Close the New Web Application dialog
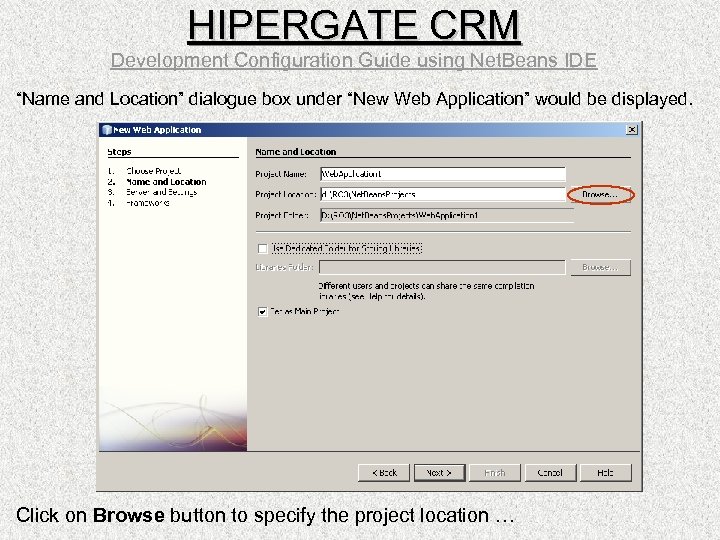Screen dimensions: 720x540 coord(632,130)
